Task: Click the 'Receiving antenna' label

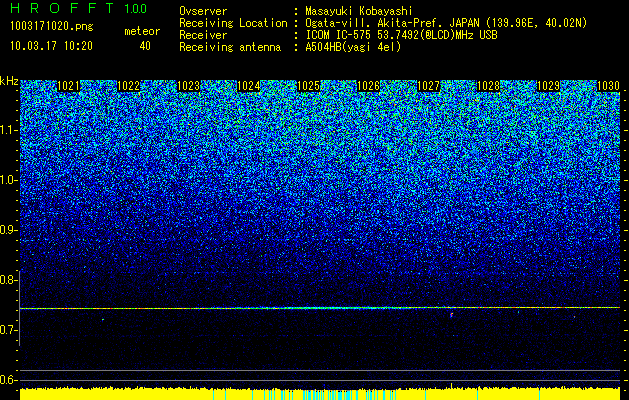Action: point(230,47)
